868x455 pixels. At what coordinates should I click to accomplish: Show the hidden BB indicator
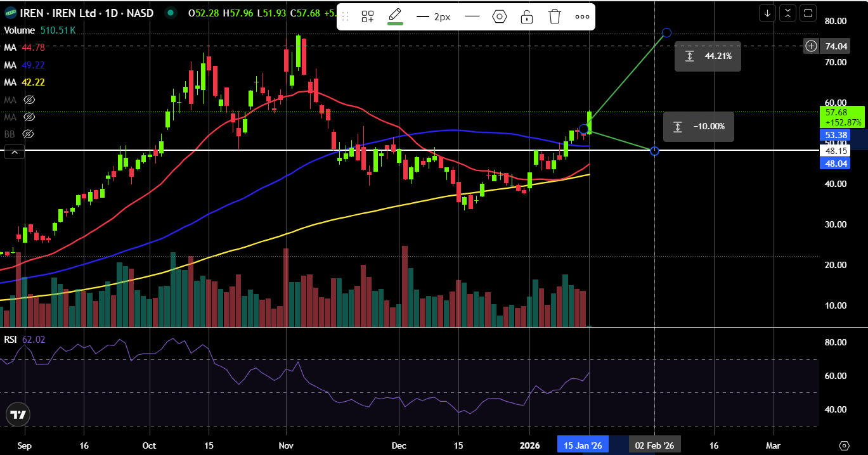[27, 134]
